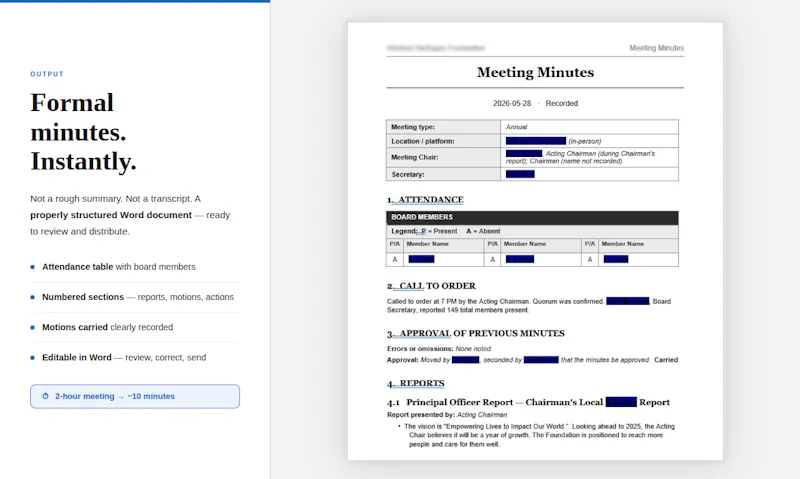Click the '4.1 Principal Officer Report' subheading

pos(528,402)
